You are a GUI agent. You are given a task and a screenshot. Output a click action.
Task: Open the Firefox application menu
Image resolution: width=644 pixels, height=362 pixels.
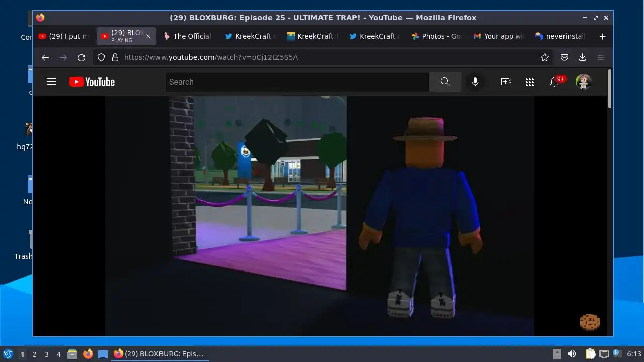click(x=601, y=57)
